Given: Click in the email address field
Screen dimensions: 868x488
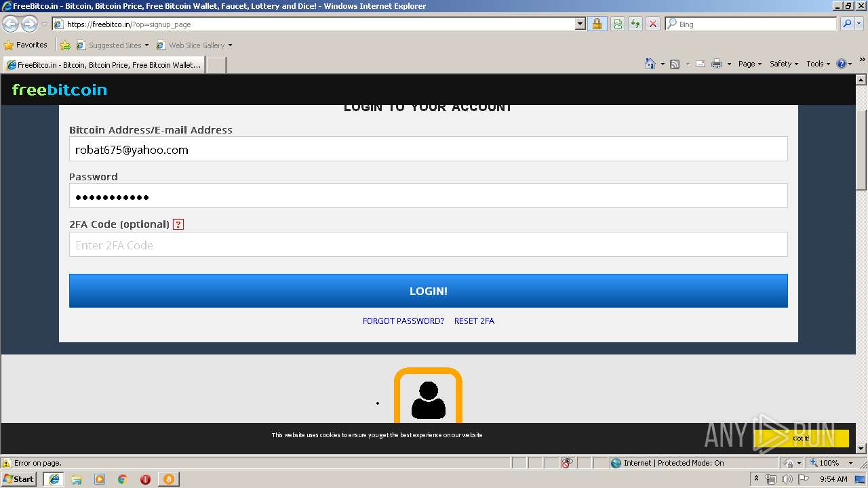Looking at the screenshot, I should (x=429, y=149).
